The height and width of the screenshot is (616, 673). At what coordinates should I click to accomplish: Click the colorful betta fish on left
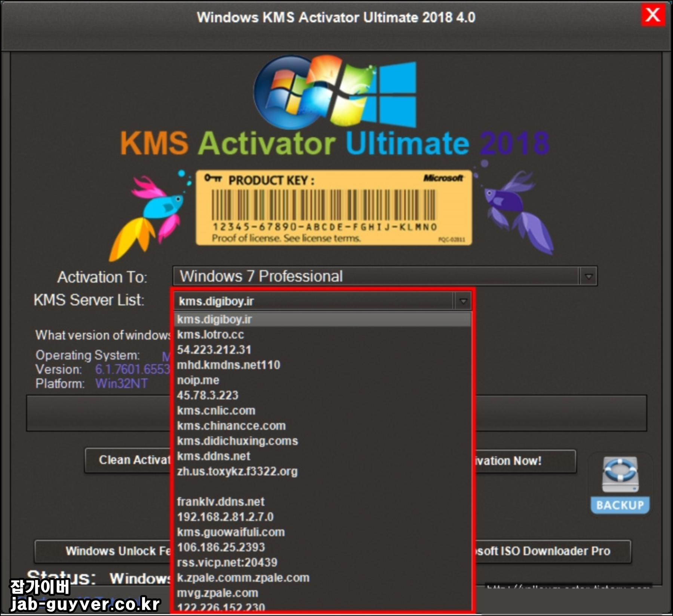(147, 218)
